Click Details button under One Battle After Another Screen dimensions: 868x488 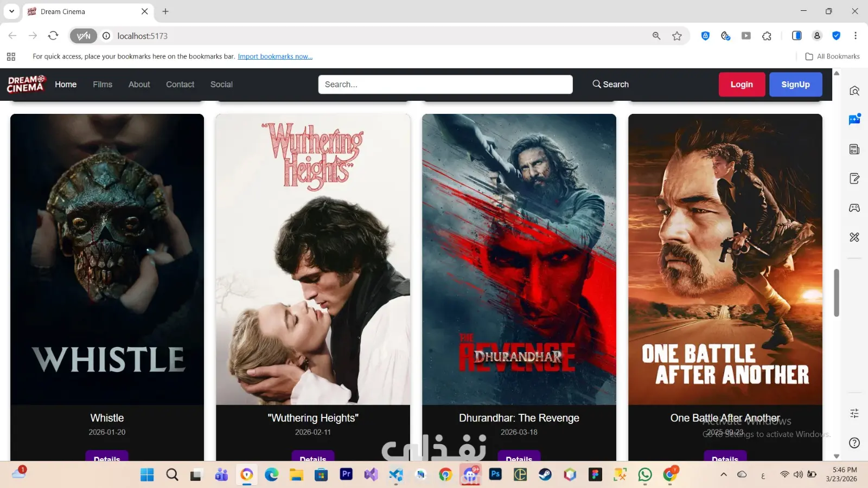[725, 456]
